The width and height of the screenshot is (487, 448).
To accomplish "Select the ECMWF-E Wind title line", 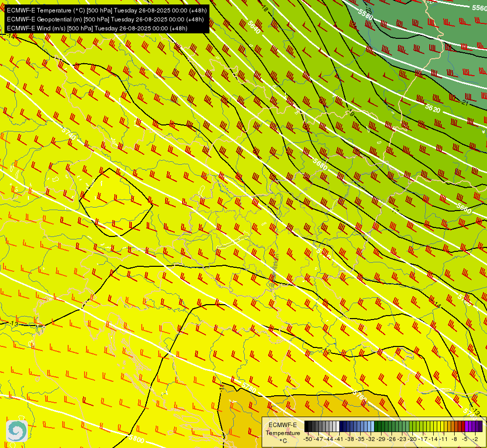I will (x=97, y=28).
